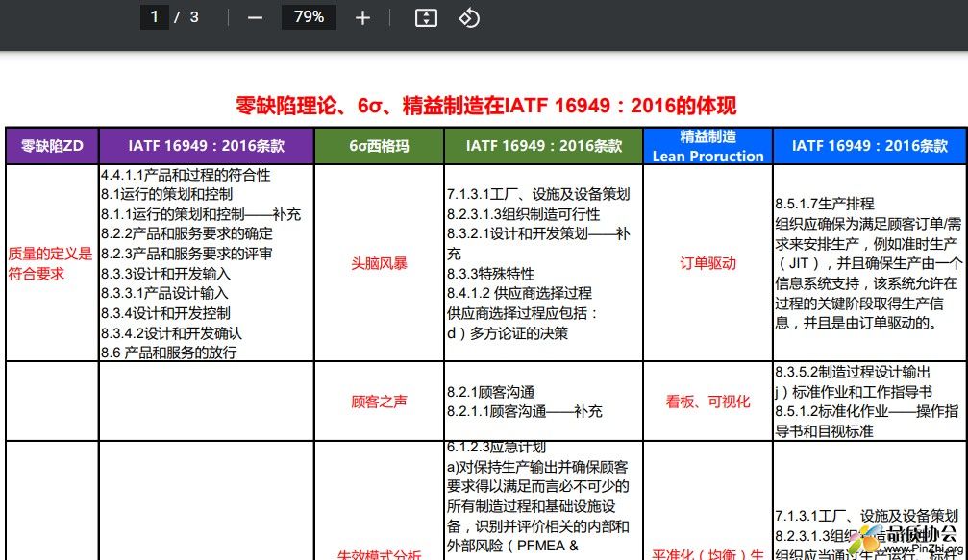The width and height of the screenshot is (968, 560).
Task: Select the line 8.4.1.2 供应商选择过程
Action: tap(519, 293)
